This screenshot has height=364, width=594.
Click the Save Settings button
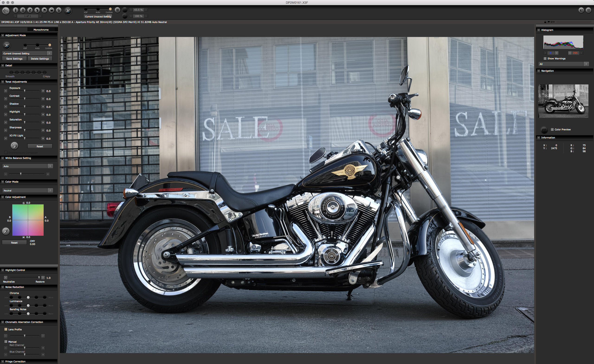(14, 58)
